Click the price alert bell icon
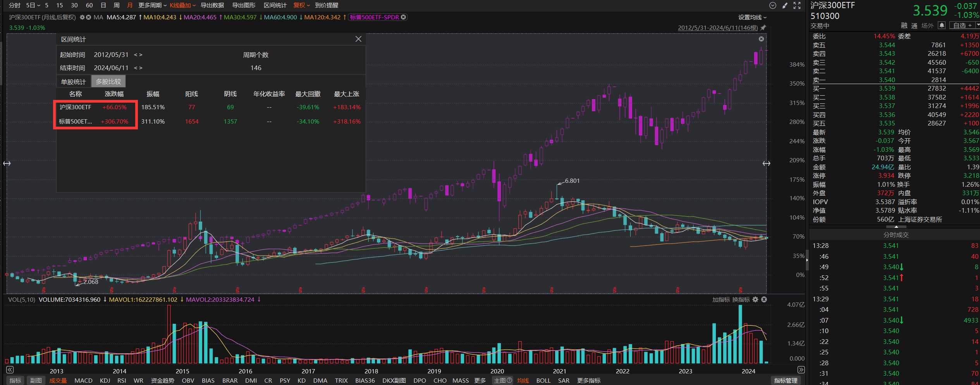980x385 pixels. [942, 26]
